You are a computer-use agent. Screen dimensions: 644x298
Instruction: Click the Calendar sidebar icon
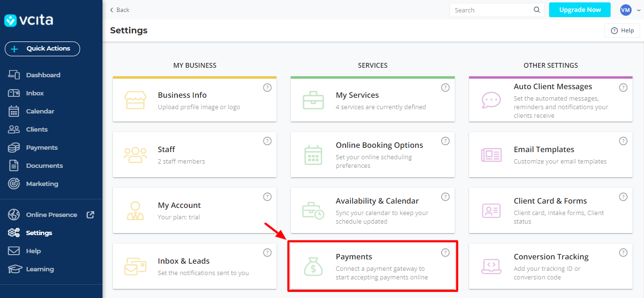point(14,111)
